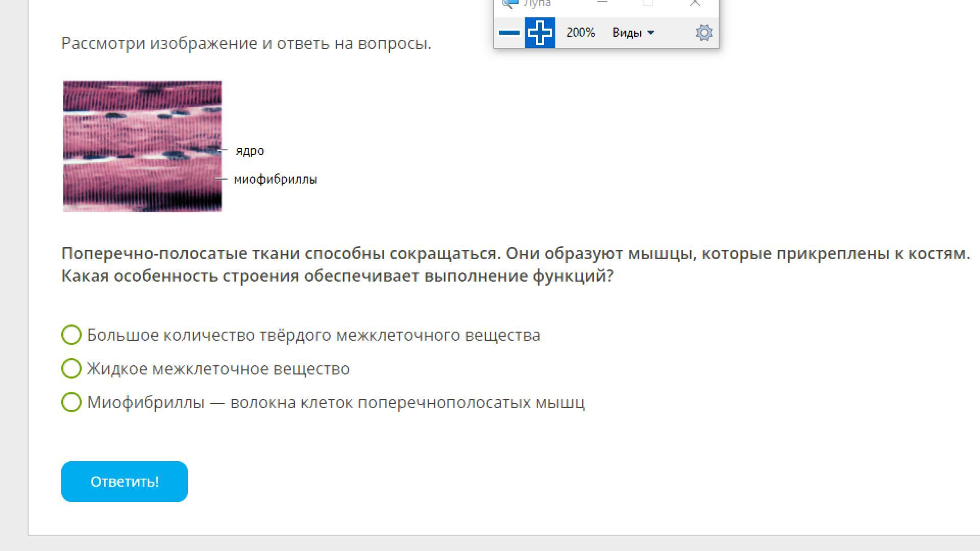Click the 'Рассмотри изображение' instruction text
This screenshot has height=551, width=980.
click(246, 43)
